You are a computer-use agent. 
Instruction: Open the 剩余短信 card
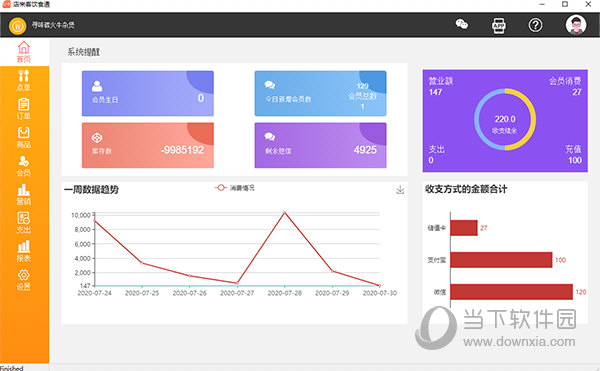click(320, 145)
